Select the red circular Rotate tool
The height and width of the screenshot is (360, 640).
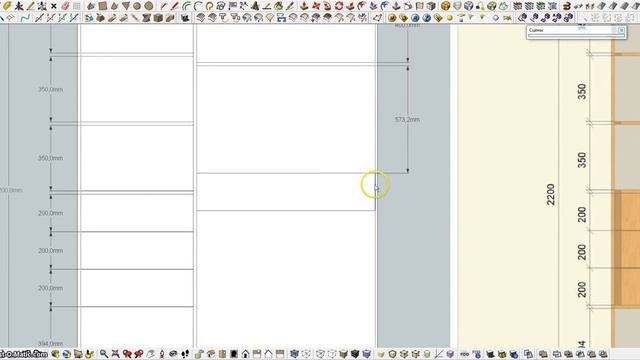(339, 6)
